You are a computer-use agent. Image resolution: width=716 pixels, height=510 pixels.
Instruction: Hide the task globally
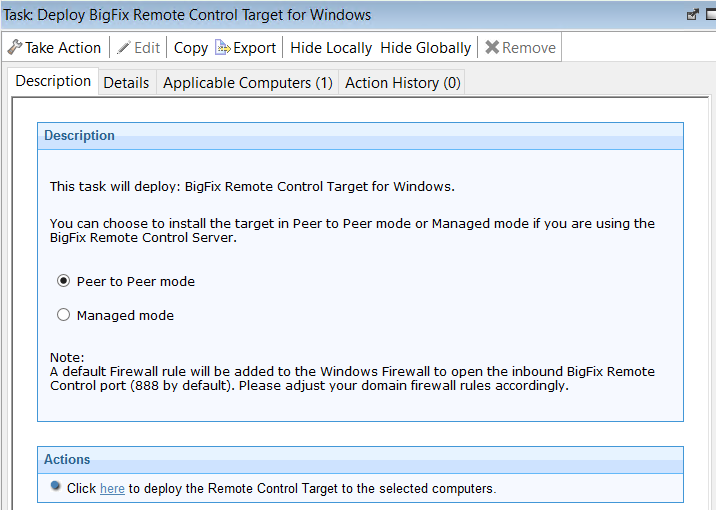(x=426, y=48)
